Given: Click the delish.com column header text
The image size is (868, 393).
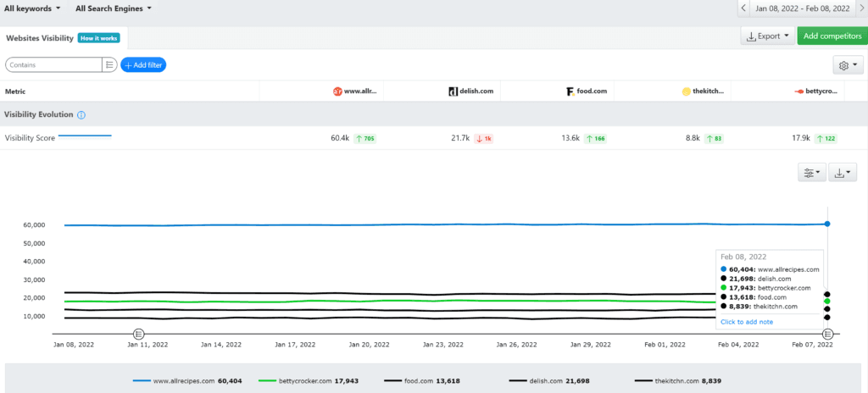Looking at the screenshot, I should [x=476, y=91].
